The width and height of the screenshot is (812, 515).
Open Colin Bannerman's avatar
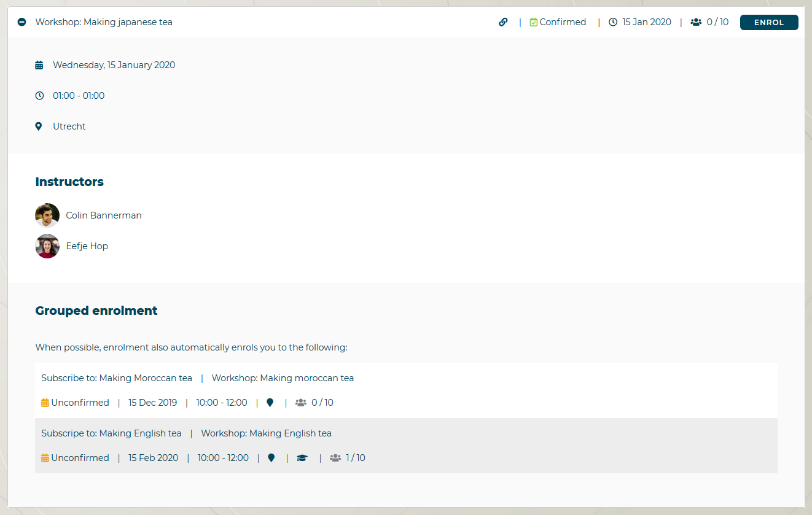[47, 215]
